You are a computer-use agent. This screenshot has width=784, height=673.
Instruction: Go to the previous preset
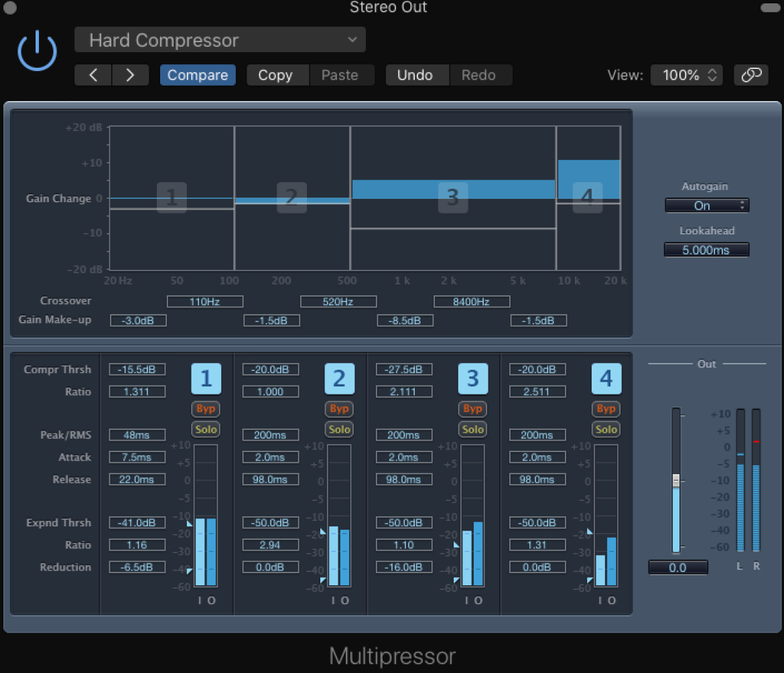coord(93,75)
